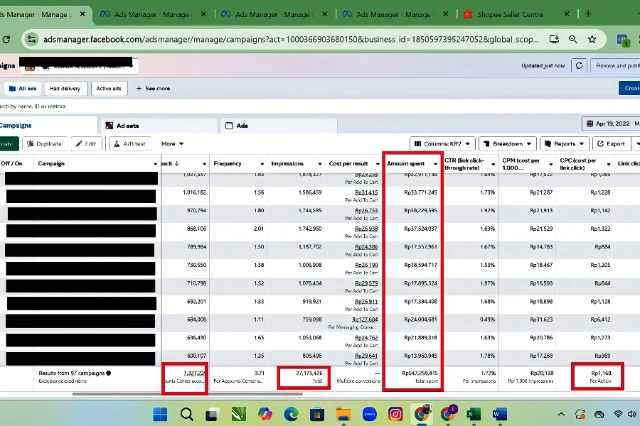Launch Word from the taskbar
This screenshot has width=640, height=426.
[x=499, y=414]
